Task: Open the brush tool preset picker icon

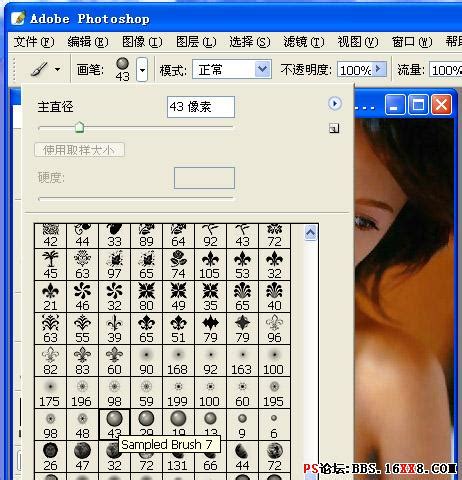Action: (45, 69)
